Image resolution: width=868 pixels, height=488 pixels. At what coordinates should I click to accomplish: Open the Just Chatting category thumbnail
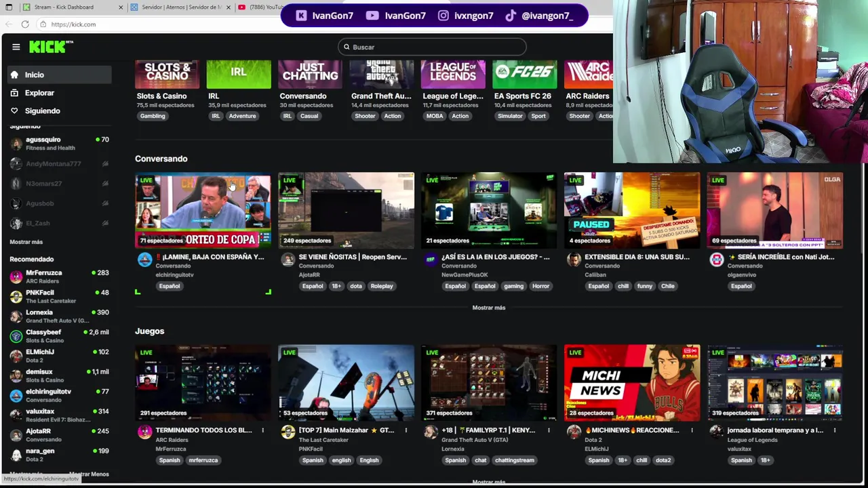pyautogui.click(x=310, y=75)
